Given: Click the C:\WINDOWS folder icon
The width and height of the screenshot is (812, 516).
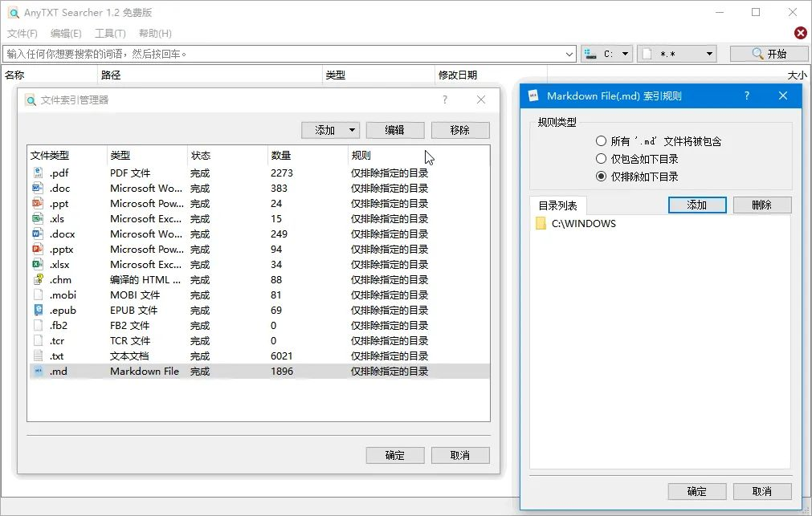Looking at the screenshot, I should 541,224.
